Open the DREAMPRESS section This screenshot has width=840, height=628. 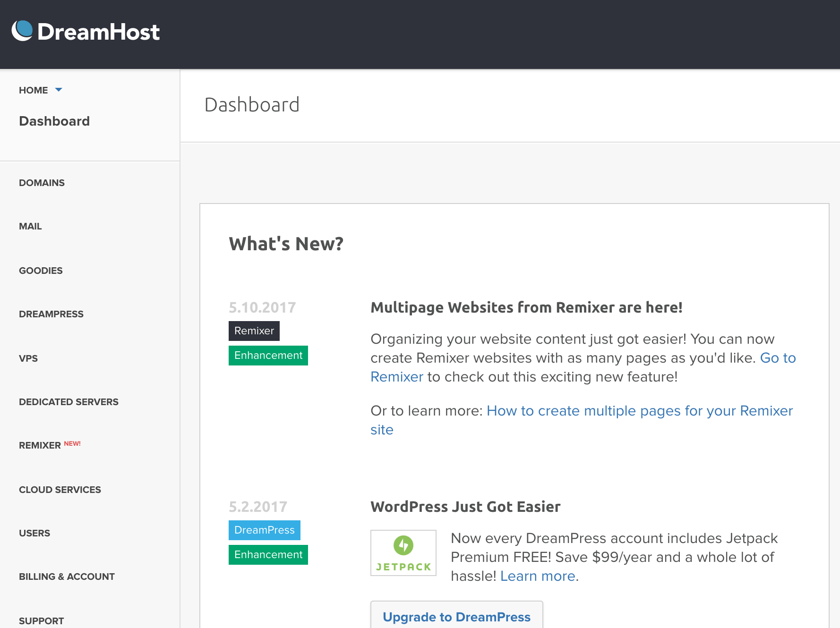click(x=51, y=314)
